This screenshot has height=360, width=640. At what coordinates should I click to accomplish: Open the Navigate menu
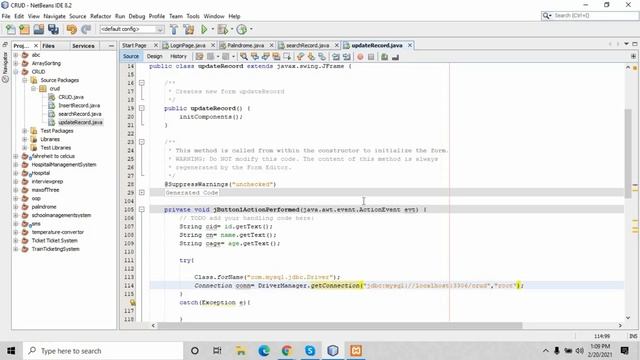click(x=54, y=16)
